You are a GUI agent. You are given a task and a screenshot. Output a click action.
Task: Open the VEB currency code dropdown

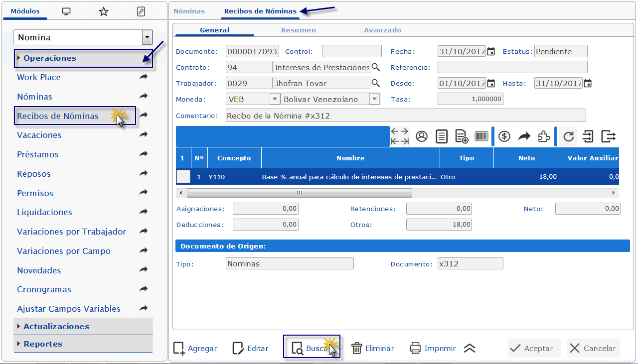pos(274,99)
